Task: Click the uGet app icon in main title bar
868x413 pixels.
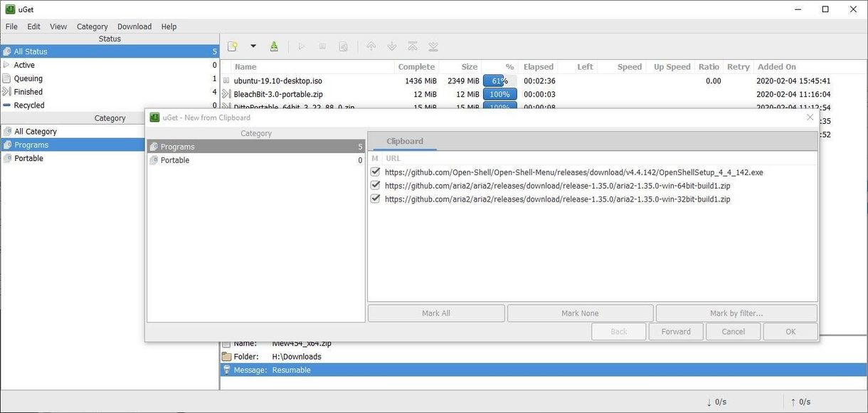Action: tap(11, 9)
